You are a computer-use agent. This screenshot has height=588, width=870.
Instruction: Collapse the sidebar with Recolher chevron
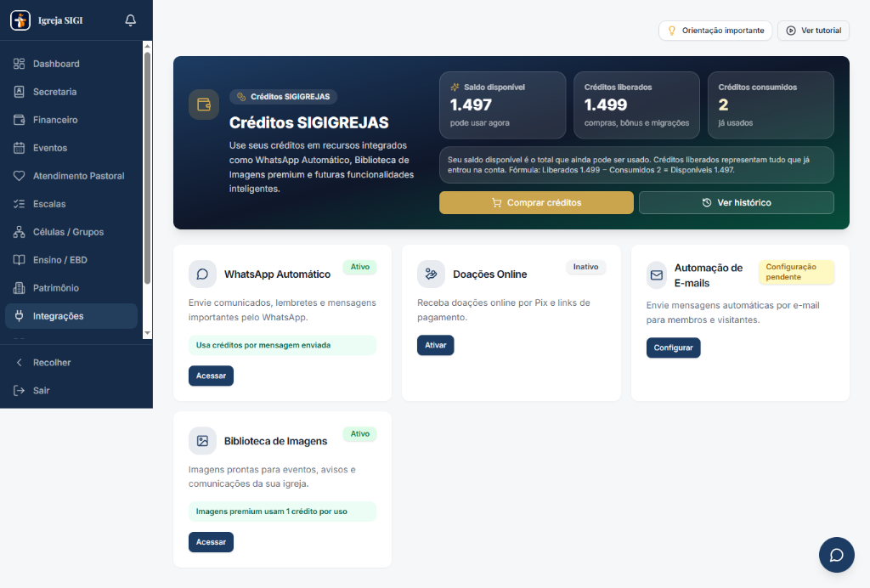tap(19, 362)
